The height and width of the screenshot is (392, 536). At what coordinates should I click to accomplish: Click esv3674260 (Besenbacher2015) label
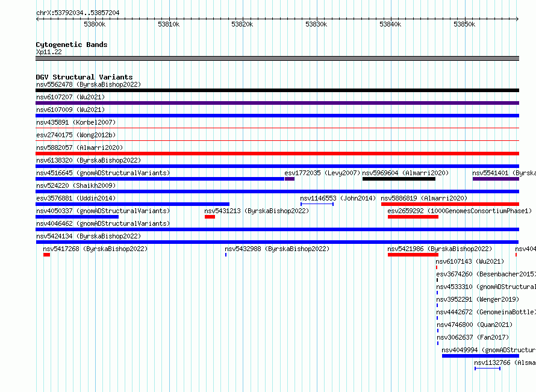[x=486, y=274]
